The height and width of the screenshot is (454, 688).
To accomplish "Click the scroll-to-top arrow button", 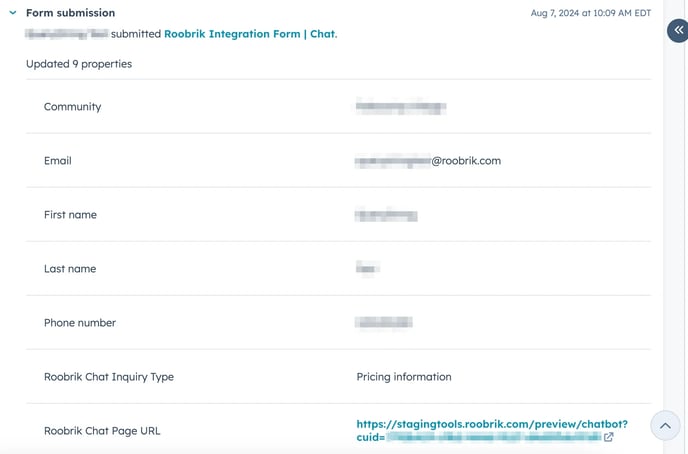I will coord(665,425).
